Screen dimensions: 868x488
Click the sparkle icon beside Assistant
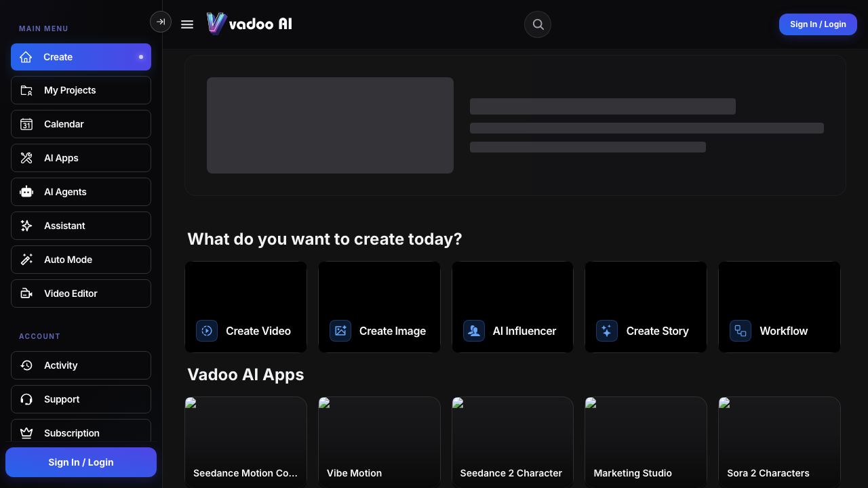tap(26, 226)
